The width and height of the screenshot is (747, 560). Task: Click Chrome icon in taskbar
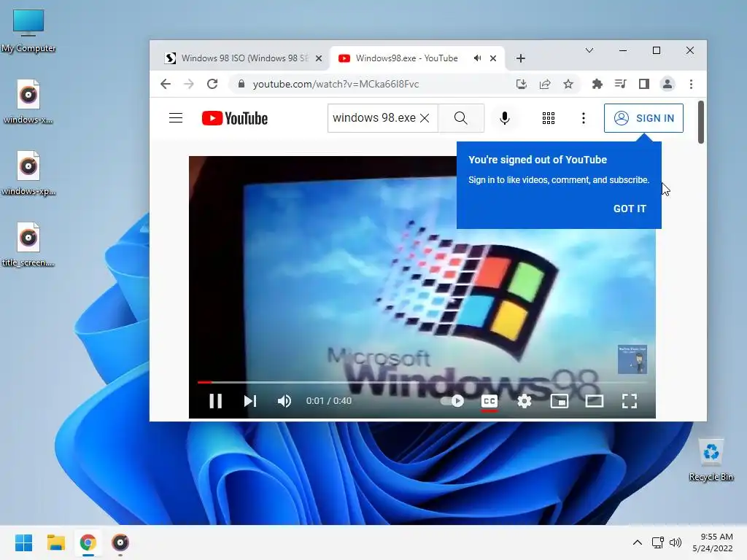click(88, 542)
